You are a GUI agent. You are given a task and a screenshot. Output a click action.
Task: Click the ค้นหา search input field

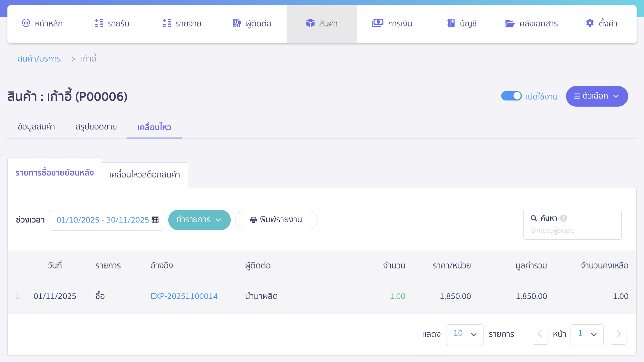[x=572, y=230]
